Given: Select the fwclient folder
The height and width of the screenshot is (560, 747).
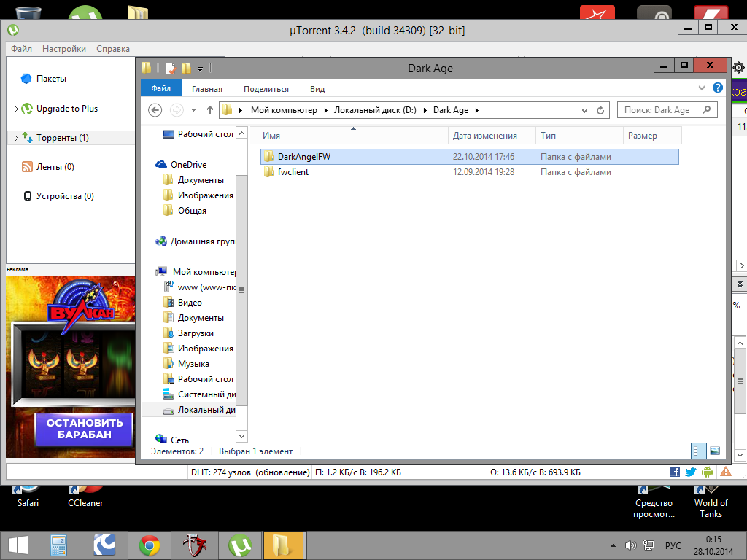Looking at the screenshot, I should 469,172.
